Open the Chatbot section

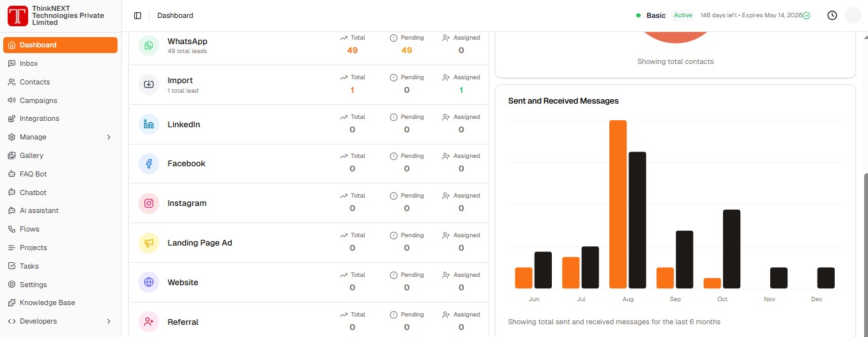pyautogui.click(x=33, y=192)
